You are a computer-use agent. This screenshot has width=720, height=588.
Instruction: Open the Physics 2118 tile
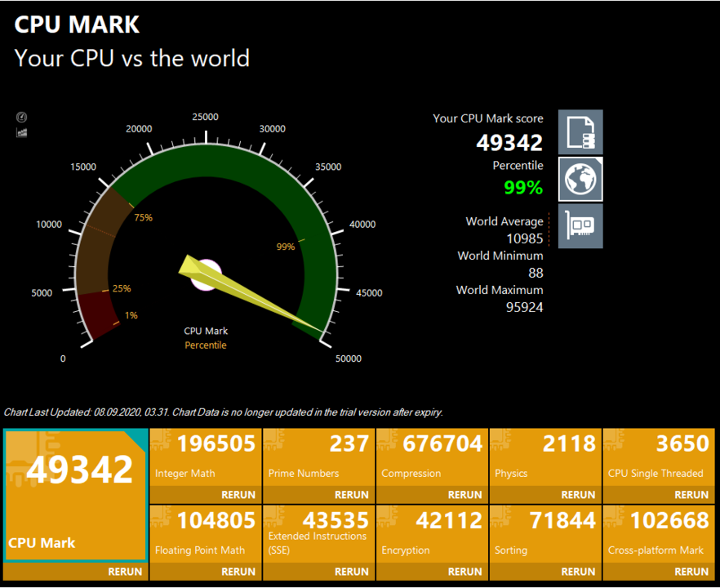[545, 457]
